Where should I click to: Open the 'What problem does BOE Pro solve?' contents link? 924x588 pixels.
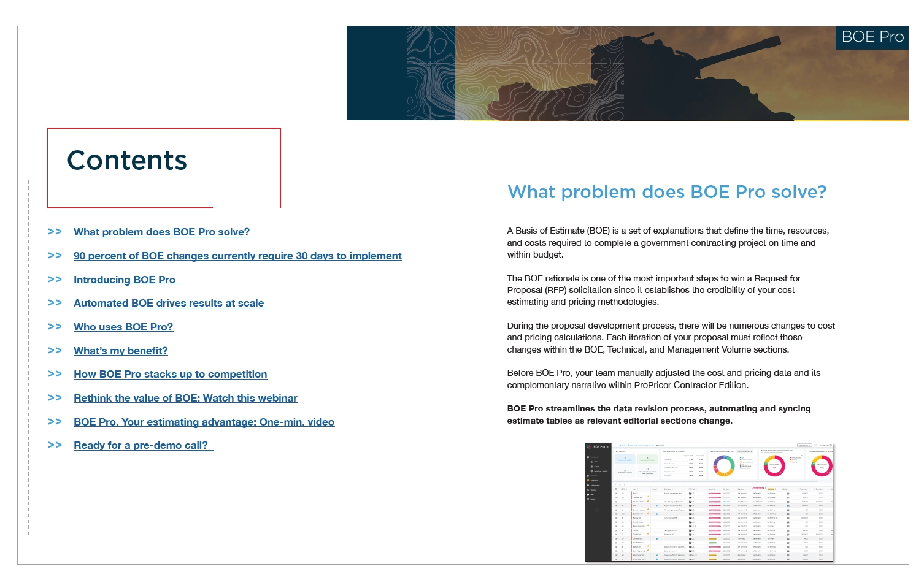[161, 232]
